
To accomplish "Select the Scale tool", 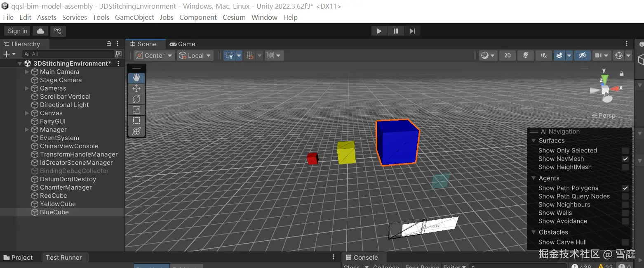I will (x=136, y=110).
